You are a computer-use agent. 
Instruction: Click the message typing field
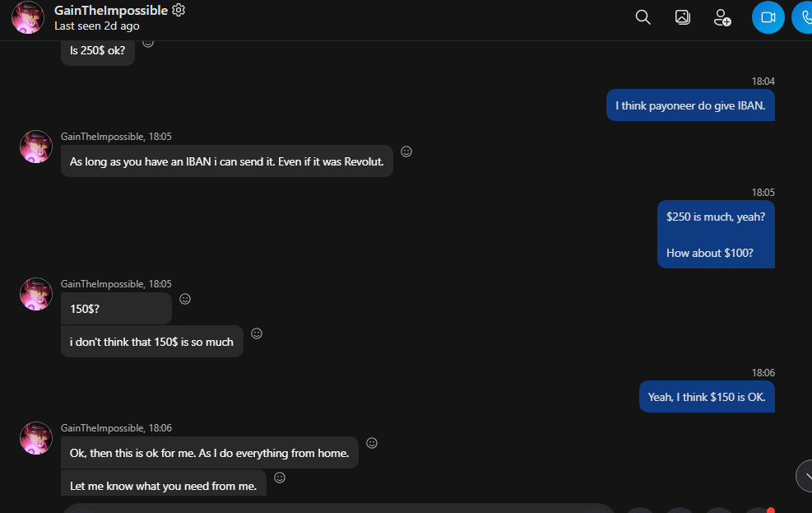click(x=339, y=508)
